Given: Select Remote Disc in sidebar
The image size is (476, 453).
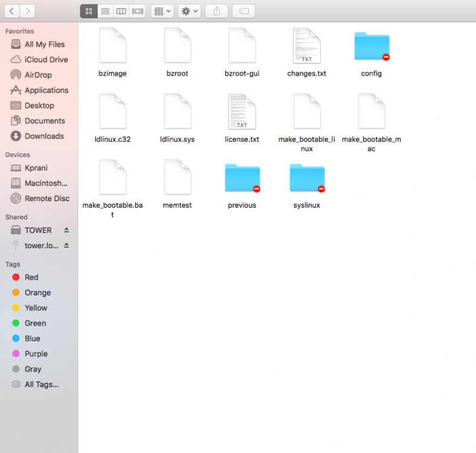Looking at the screenshot, I should 39,199.
